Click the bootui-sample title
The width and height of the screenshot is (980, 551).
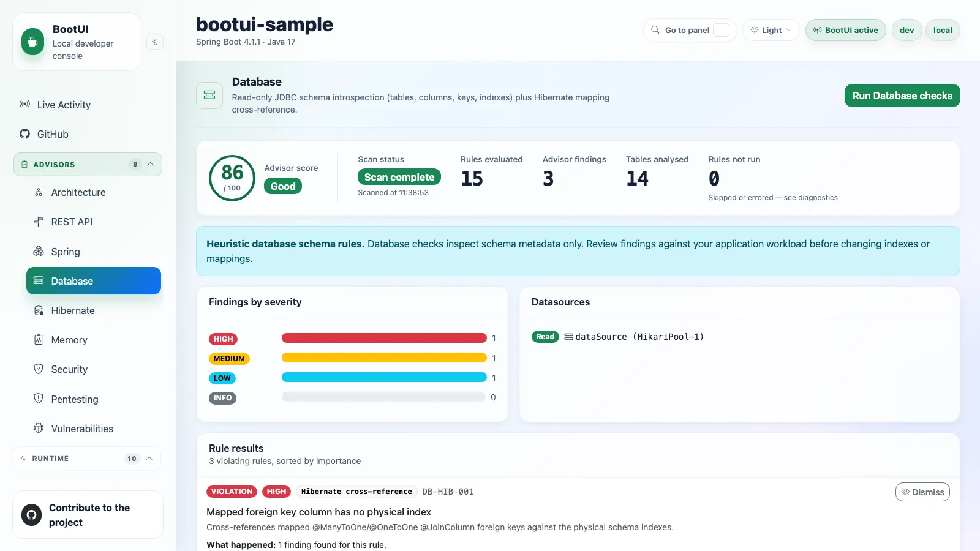pyautogui.click(x=265, y=24)
